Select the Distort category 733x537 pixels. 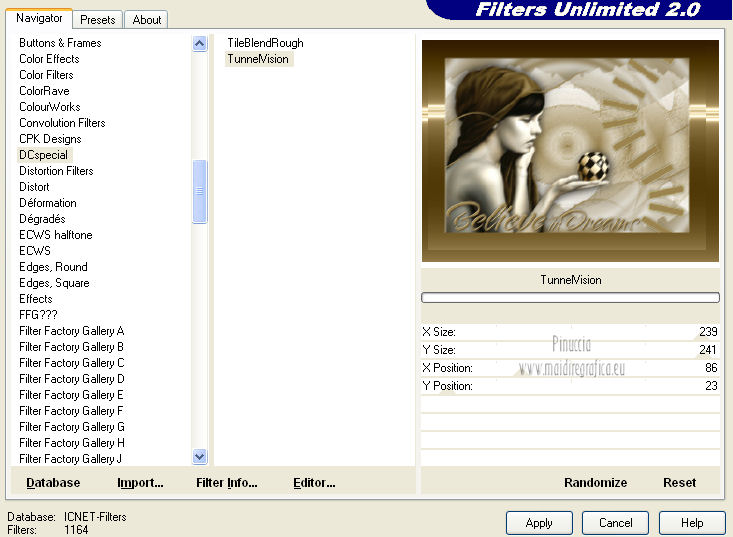pyautogui.click(x=34, y=187)
